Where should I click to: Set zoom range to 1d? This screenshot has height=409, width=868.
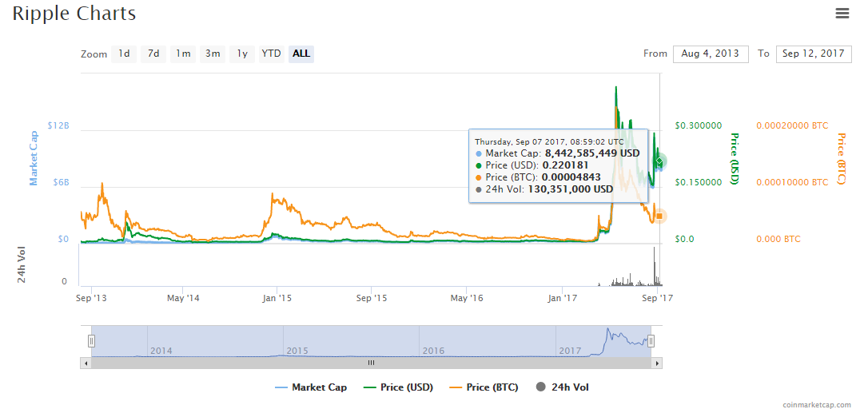(x=124, y=54)
